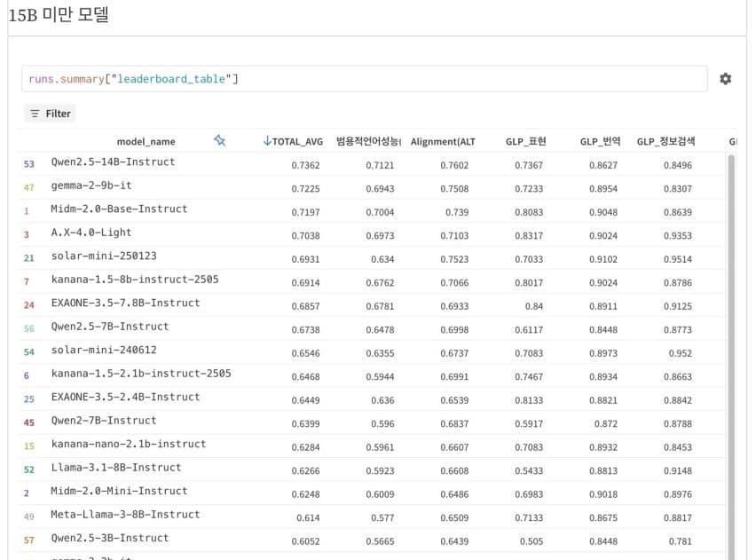Select the Midm-2.0-Base-Instruct model name
Image resolution: width=756 pixels, height=560 pixels.
click(119, 209)
